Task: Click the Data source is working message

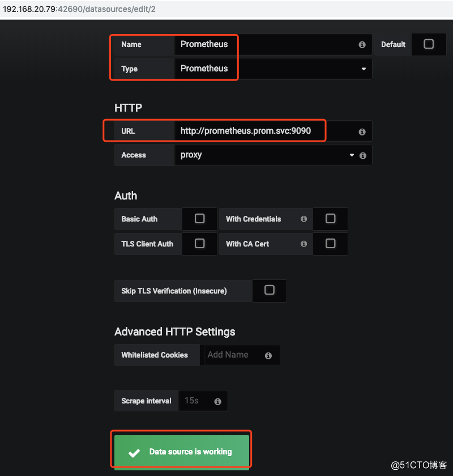Action: point(181,452)
